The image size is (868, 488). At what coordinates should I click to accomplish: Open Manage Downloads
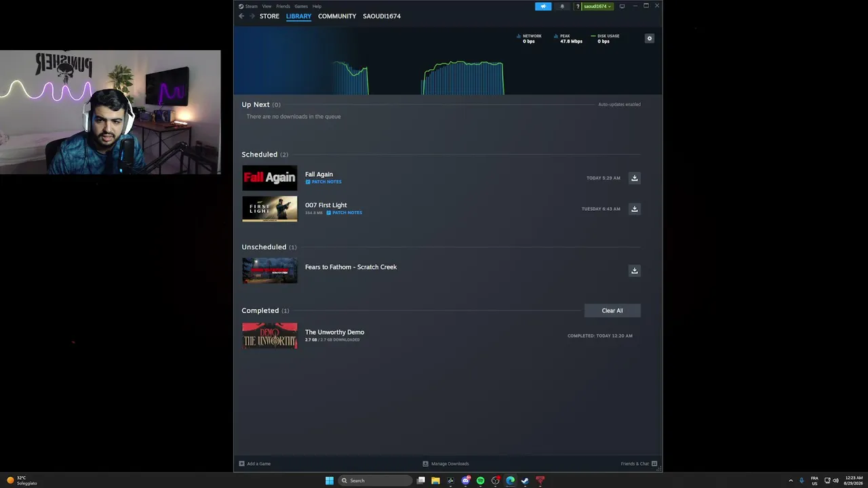pyautogui.click(x=446, y=464)
